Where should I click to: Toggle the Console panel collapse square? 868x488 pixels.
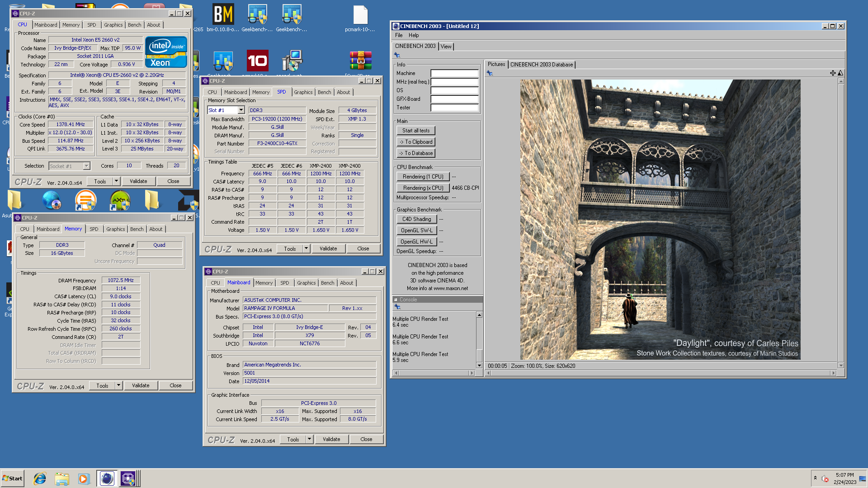coord(396,300)
